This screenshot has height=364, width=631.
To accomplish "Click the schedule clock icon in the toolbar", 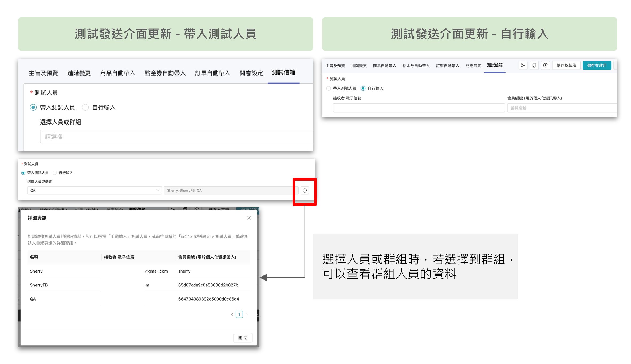I will (x=545, y=65).
